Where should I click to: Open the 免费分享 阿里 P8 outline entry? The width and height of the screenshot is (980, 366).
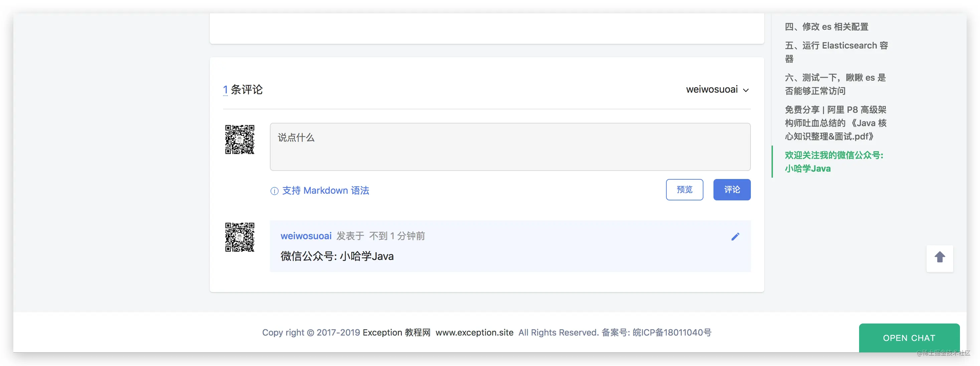tap(836, 123)
